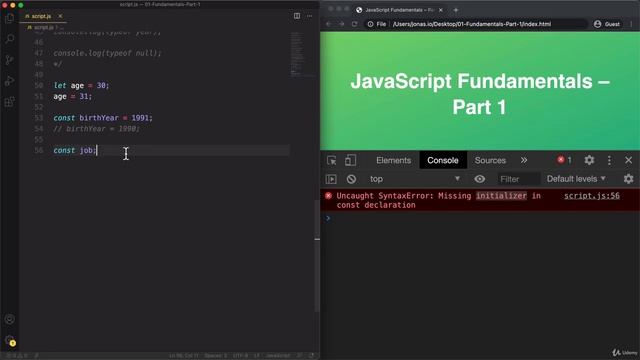Open the Search icon in VS Code sidebar
This screenshot has height=360, width=640.
click(9, 39)
